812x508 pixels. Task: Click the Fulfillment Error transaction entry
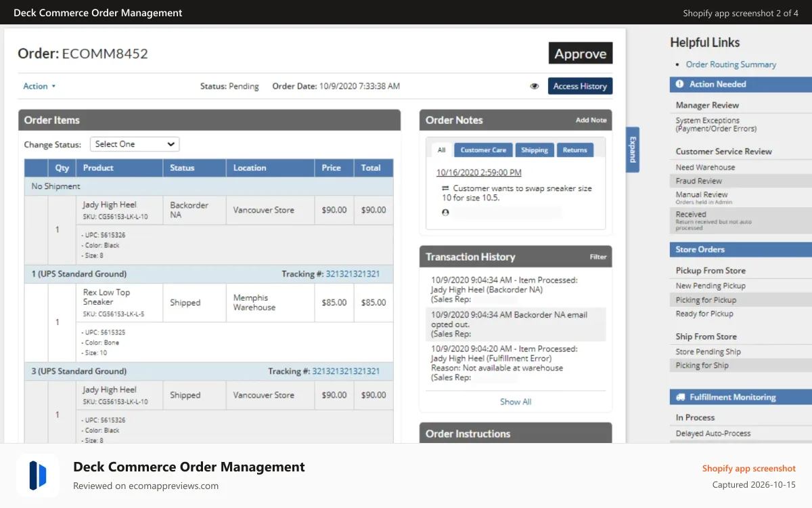click(516, 363)
